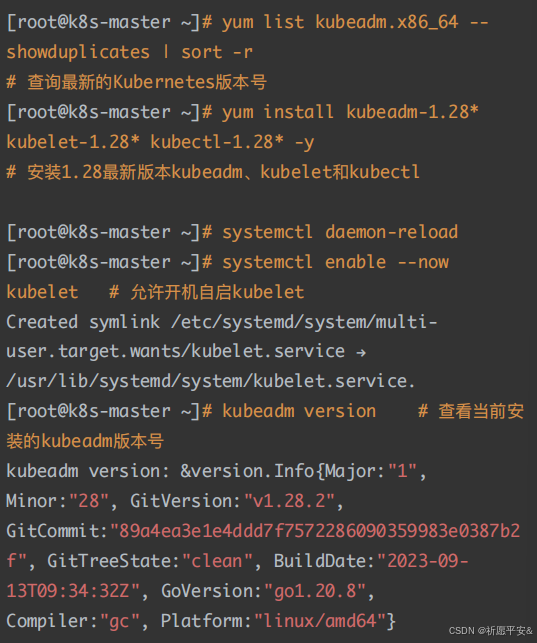The width and height of the screenshot is (537, 643).
Task: Click the Kubernetes version query comment line
Action: (x=137, y=82)
